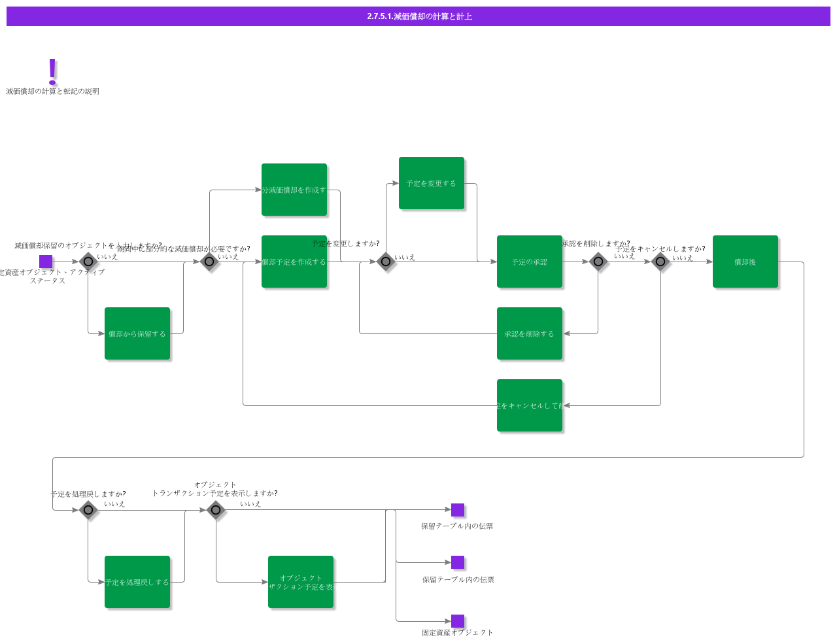837x644 pixels.
Task: Select the 承認を削除しますか? gateway diamond
Action: 598,262
